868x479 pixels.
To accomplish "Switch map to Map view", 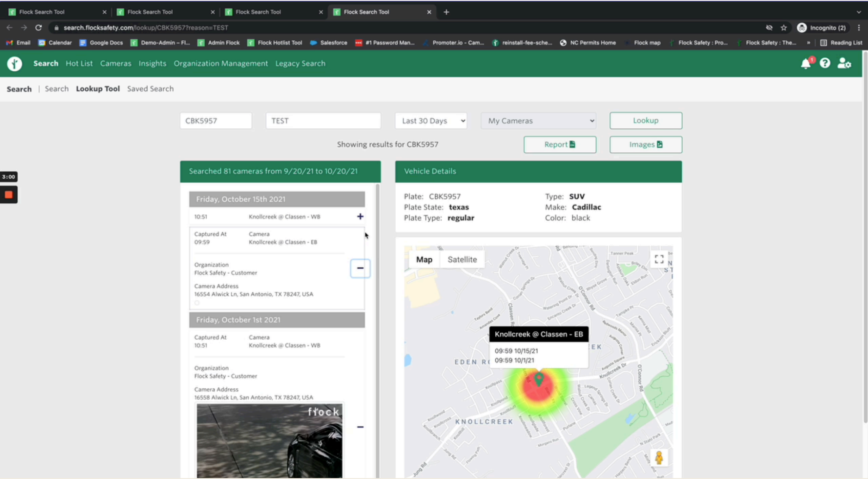I will (x=424, y=260).
